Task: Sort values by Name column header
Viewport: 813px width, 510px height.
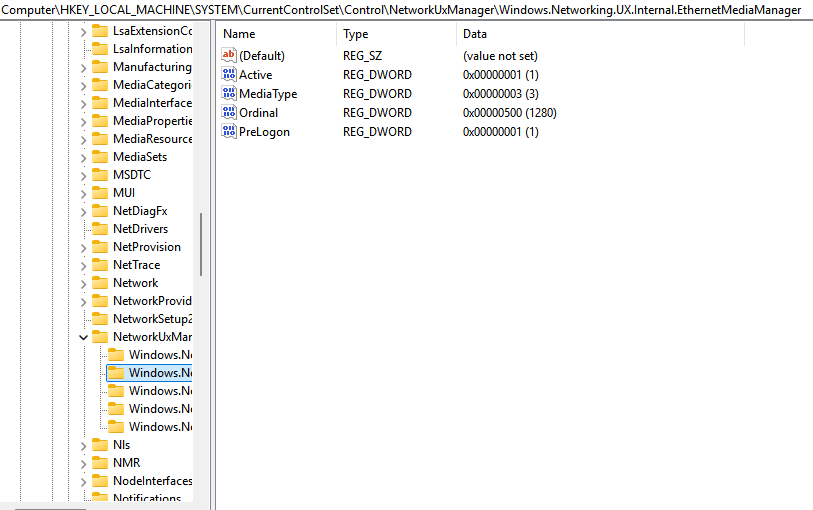Action: point(276,34)
